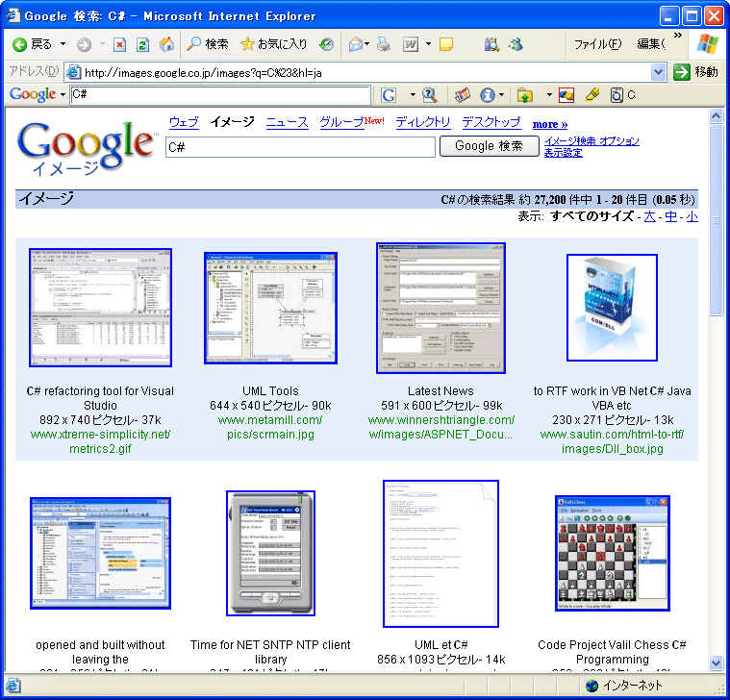730x700 pixels.
Task: Open the address bar URL dropdown
Action: tap(658, 72)
